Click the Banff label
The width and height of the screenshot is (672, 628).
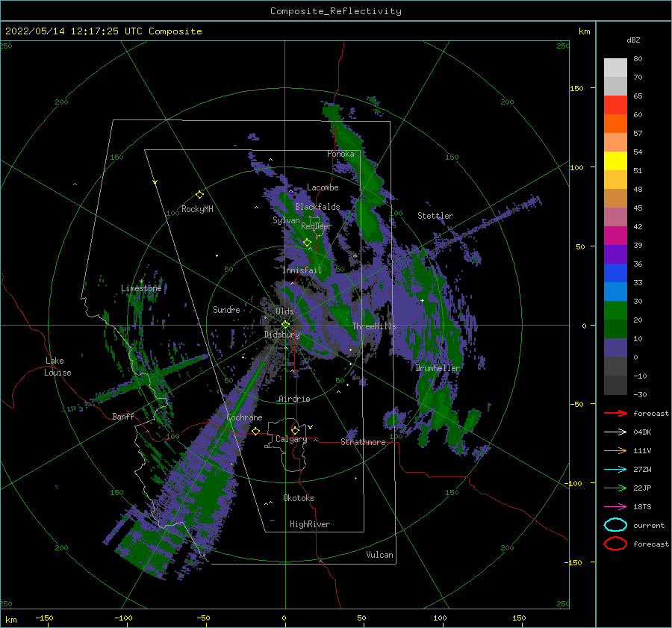pos(123,416)
